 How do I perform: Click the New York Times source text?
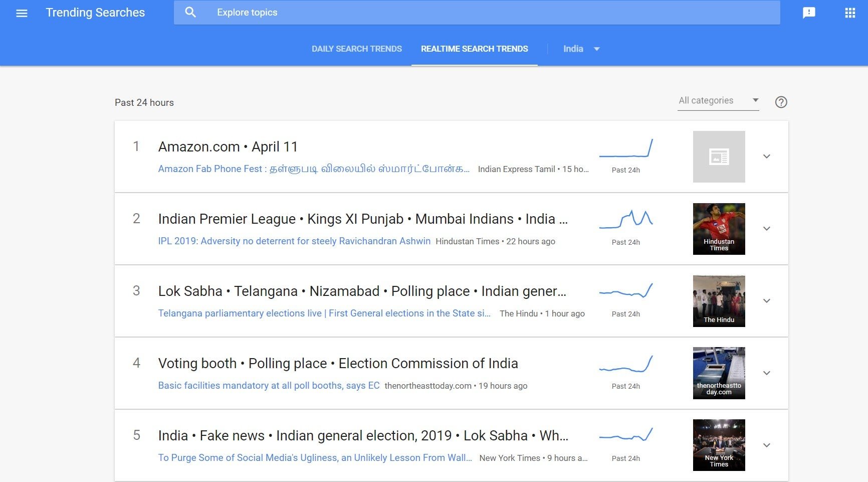click(x=510, y=458)
